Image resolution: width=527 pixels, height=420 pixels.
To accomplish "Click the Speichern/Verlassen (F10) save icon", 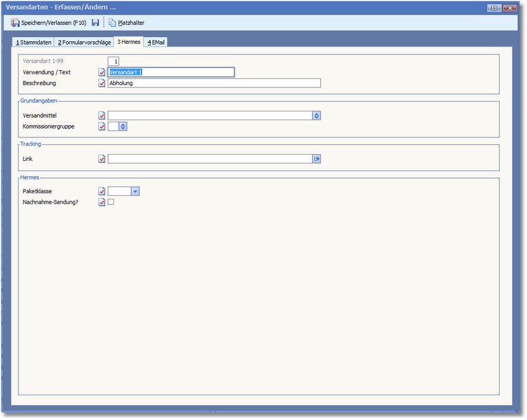I will click(15, 23).
